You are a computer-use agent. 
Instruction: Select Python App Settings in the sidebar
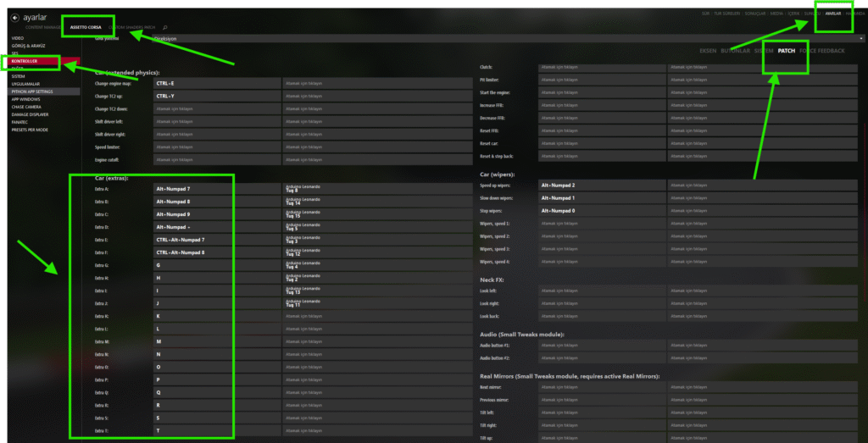[x=44, y=91]
